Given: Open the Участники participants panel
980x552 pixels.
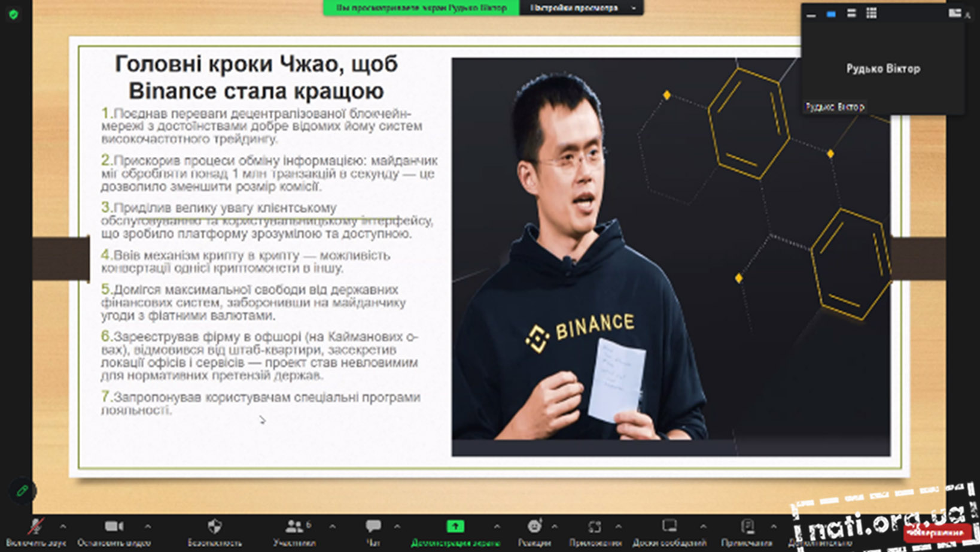Looking at the screenshot, I should (294, 532).
